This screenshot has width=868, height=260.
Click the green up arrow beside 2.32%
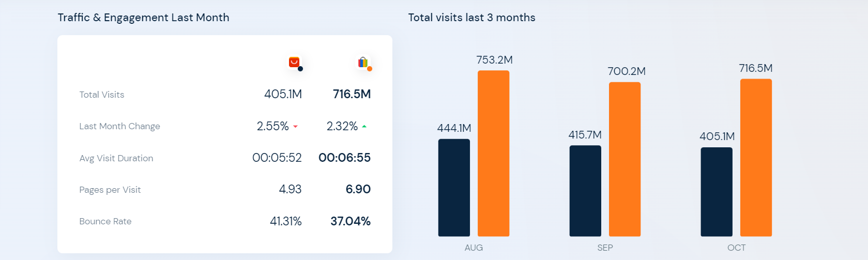(x=364, y=126)
